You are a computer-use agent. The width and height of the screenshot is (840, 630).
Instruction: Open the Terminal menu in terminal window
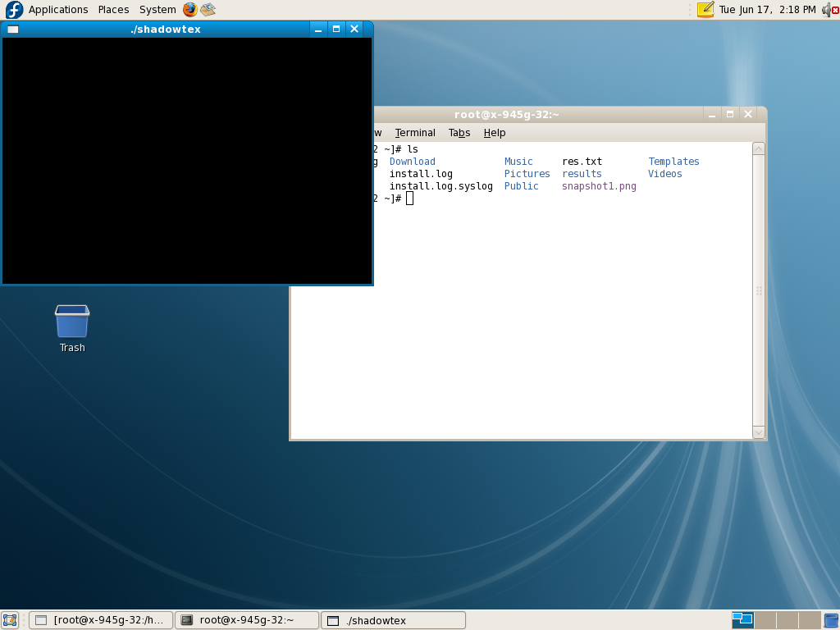click(415, 133)
